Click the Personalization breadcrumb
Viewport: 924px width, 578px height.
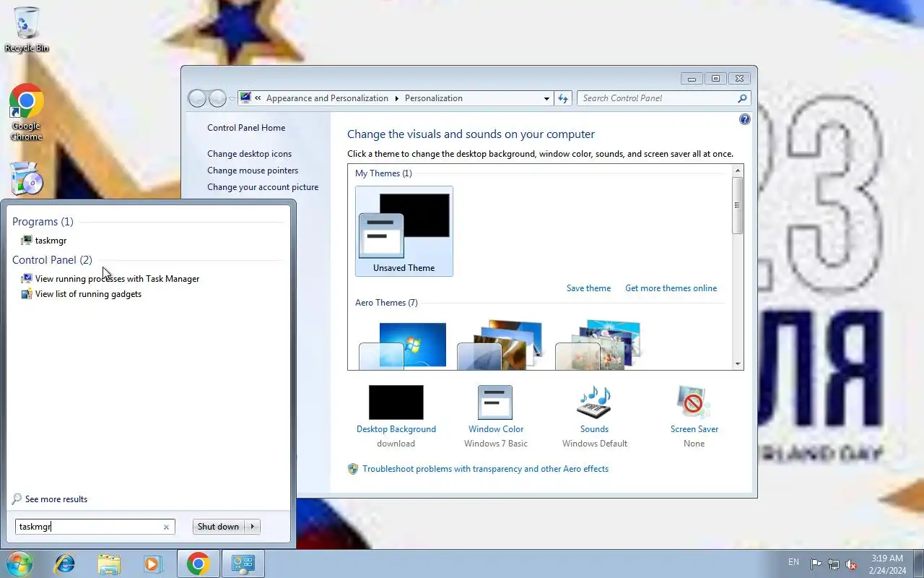(x=434, y=98)
